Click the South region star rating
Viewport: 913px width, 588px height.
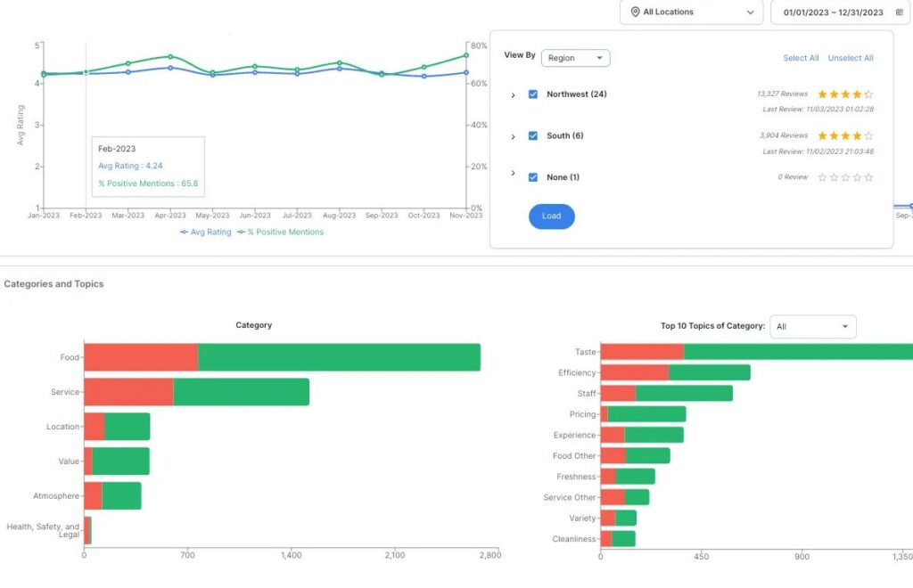coord(845,136)
